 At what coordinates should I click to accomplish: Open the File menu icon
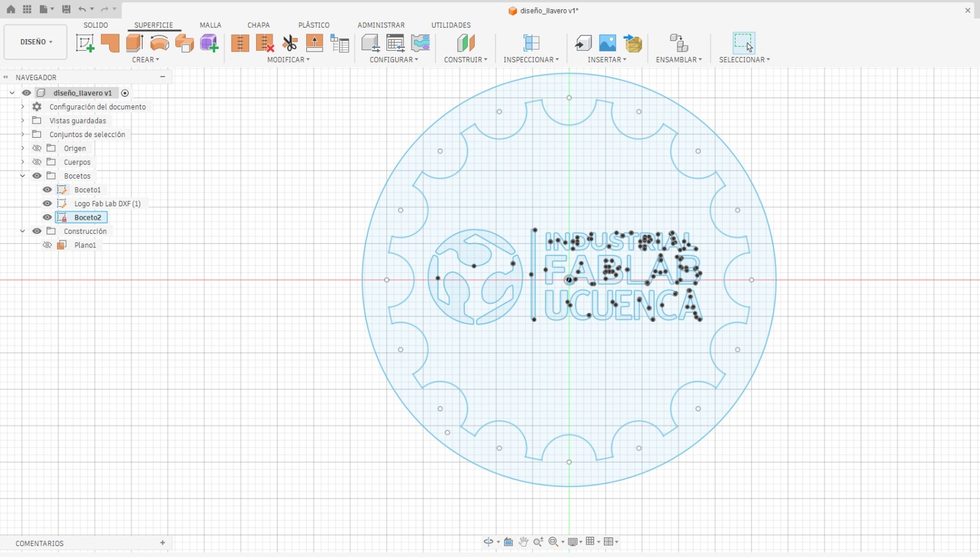click(x=43, y=9)
